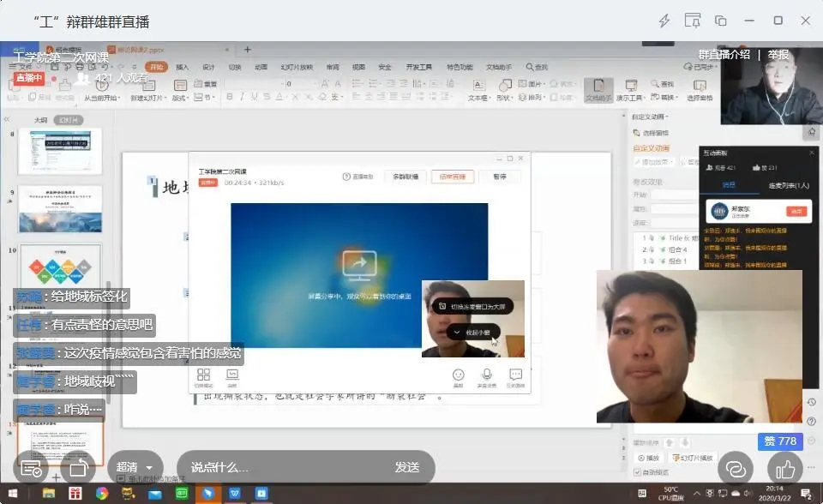Click the Italic I formatting icon
The width and height of the screenshot is (823, 504).
click(x=242, y=97)
